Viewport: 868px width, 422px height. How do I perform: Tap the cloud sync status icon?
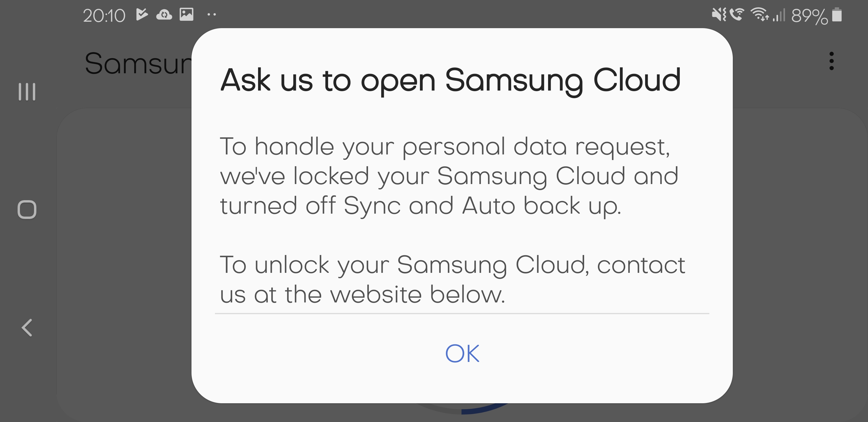point(164,15)
